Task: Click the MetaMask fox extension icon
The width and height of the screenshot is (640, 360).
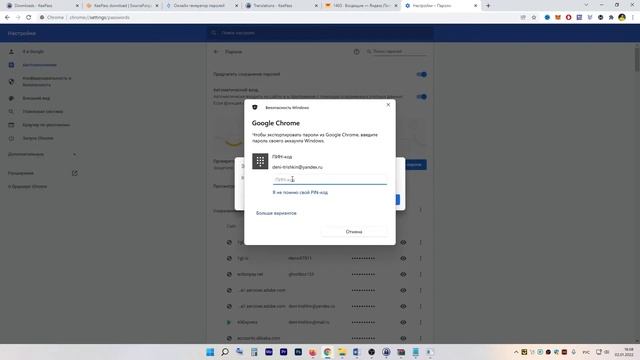Action: click(558, 18)
